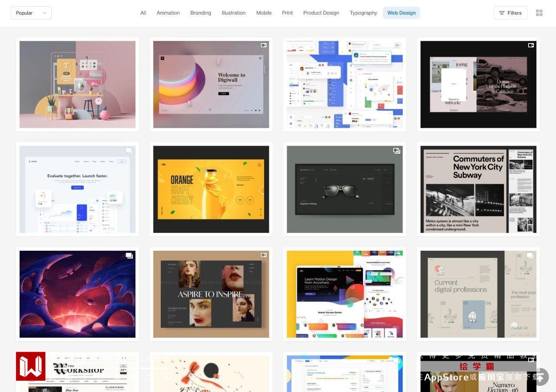Open the Orange Grape Cherry juice shot
Viewport: 556px width, 392px height.
click(211, 189)
